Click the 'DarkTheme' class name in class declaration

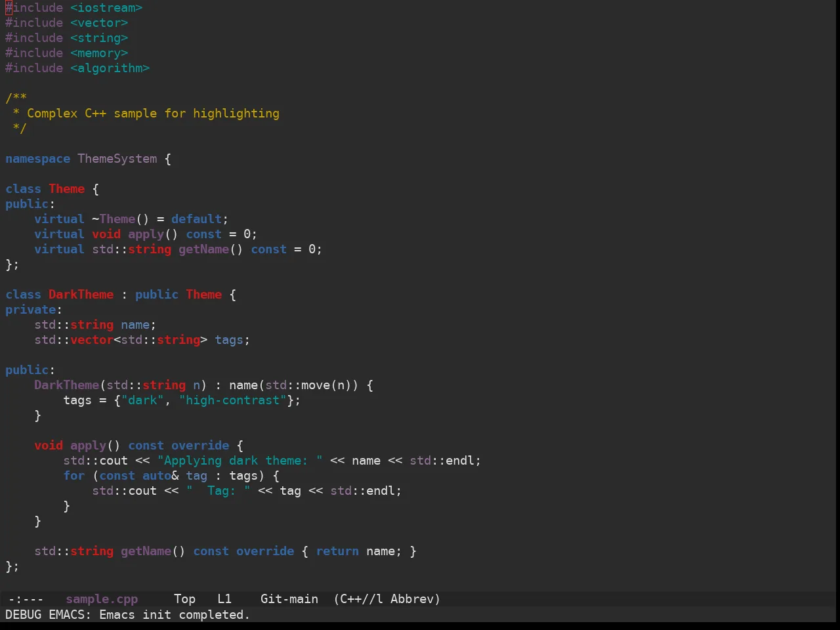click(81, 295)
